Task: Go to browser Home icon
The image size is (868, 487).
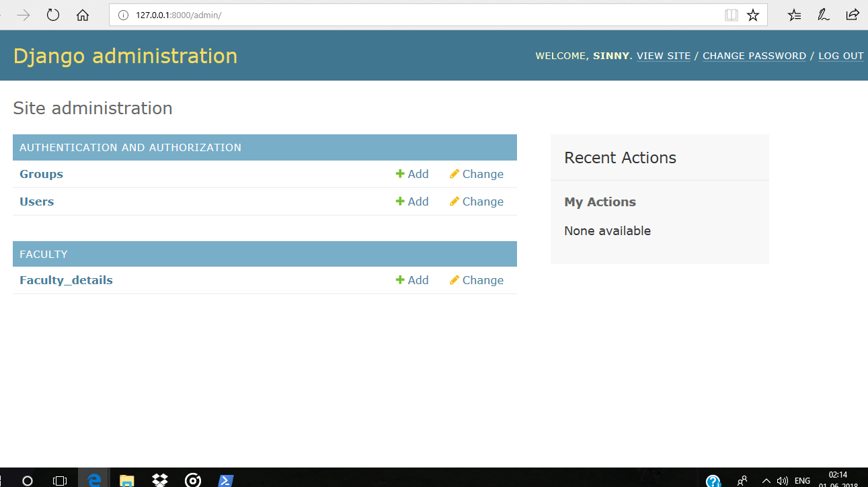Action: click(83, 15)
